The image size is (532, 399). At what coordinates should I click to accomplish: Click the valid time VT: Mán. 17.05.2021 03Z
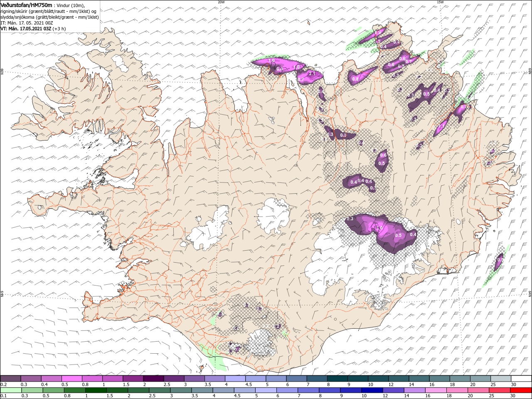26,29
